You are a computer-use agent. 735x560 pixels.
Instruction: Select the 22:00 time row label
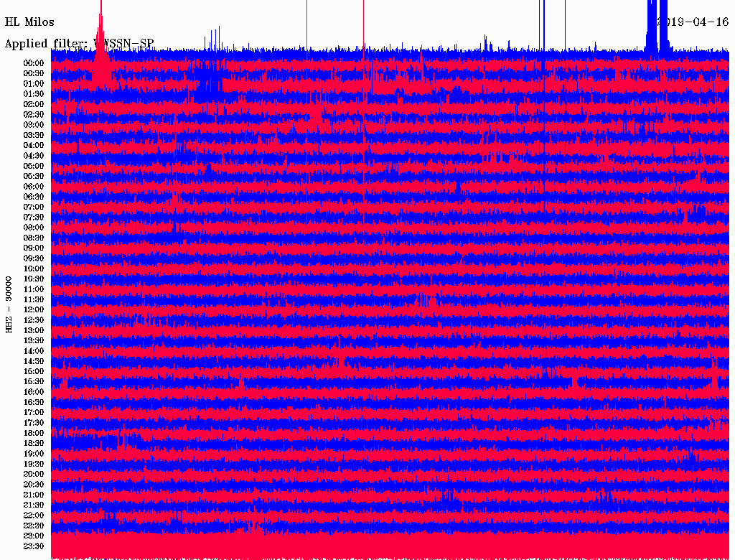click(34, 515)
